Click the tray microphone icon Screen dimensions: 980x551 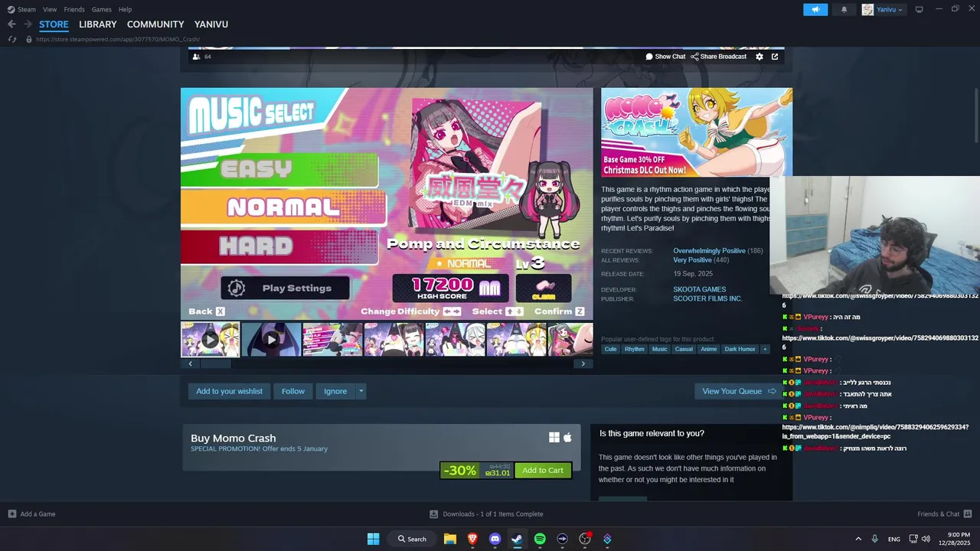(x=874, y=539)
